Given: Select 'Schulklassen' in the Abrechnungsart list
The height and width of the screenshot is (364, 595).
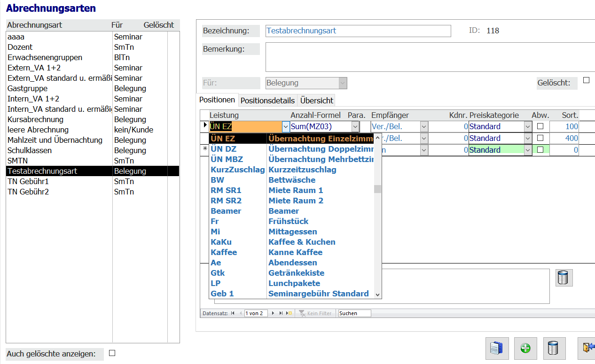Looking at the screenshot, I should pos(30,150).
